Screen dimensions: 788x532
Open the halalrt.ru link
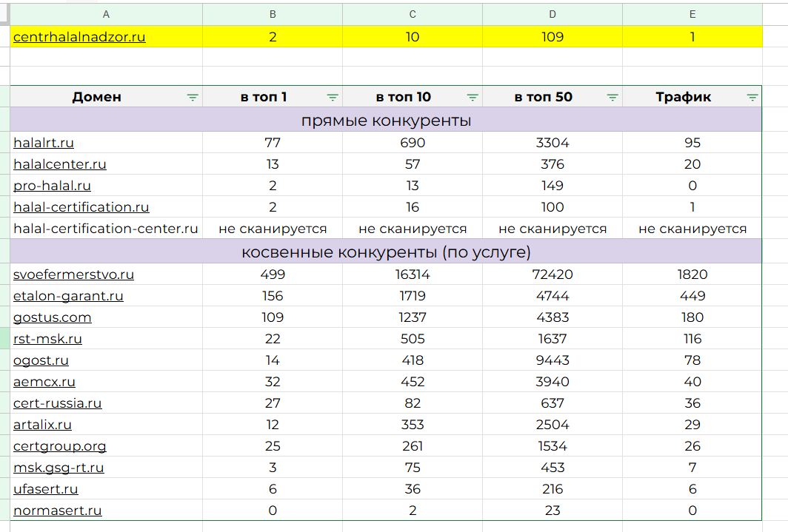(44, 143)
